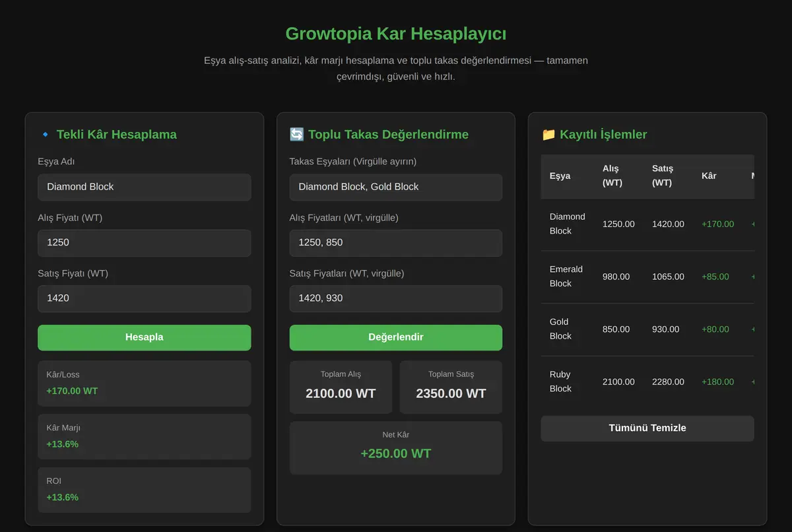Click the Net Kâr +250.00 WT card
This screenshot has height=532, width=792.
pos(396,448)
